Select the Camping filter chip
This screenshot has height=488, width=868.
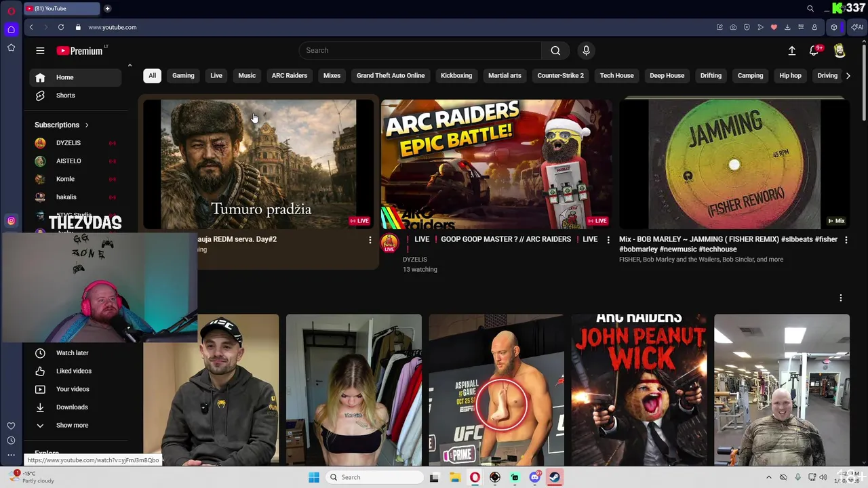(x=750, y=75)
